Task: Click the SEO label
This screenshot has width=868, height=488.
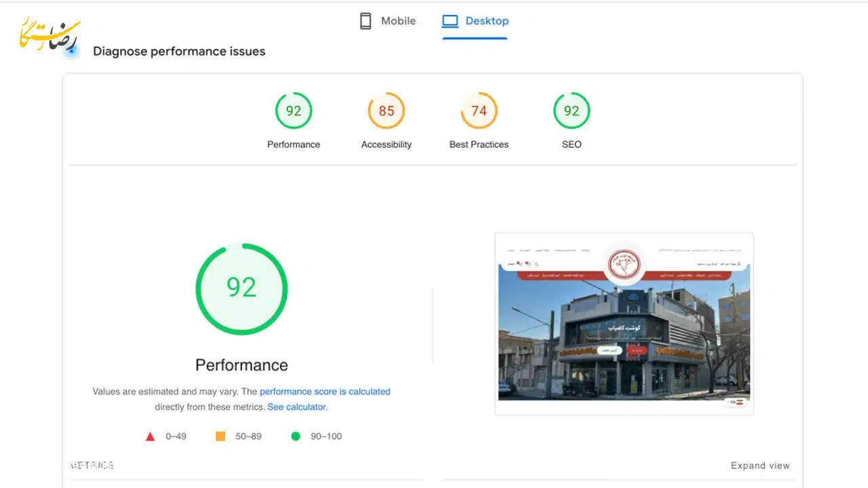Action: coord(572,144)
